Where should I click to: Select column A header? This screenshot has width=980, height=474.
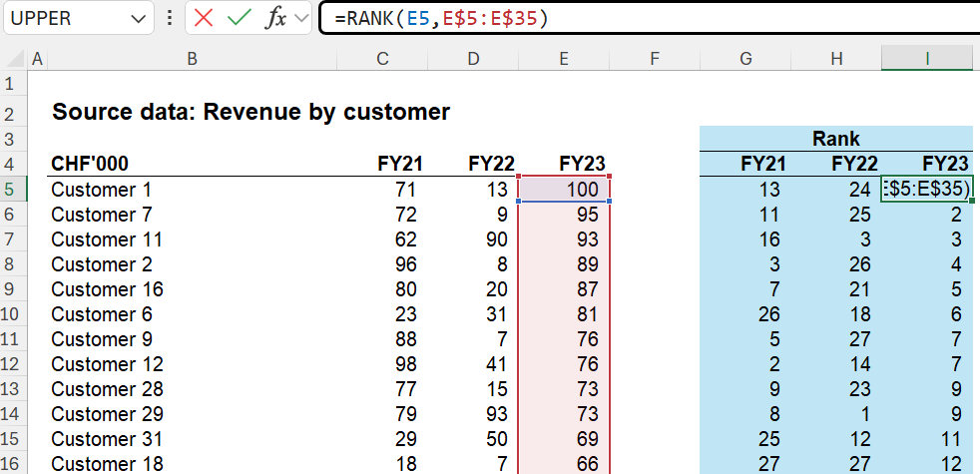pos(38,59)
